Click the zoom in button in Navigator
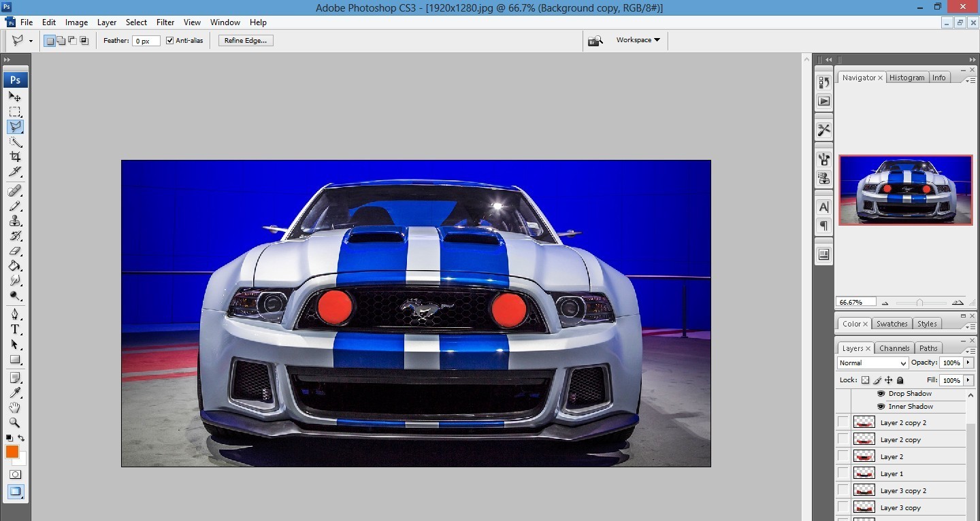980x521 pixels. (x=958, y=303)
